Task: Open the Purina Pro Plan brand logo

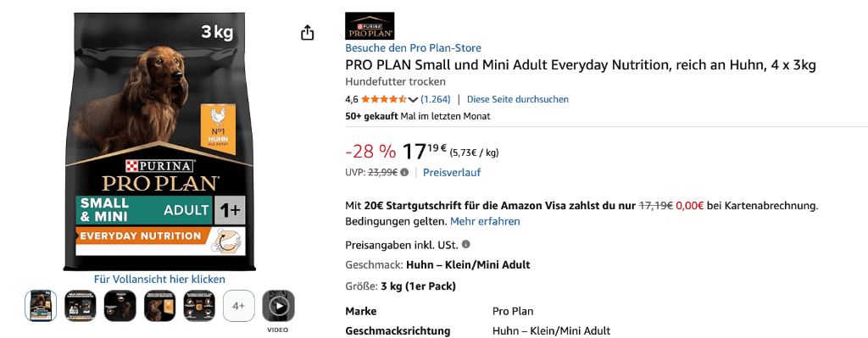Action: pyautogui.click(x=370, y=26)
